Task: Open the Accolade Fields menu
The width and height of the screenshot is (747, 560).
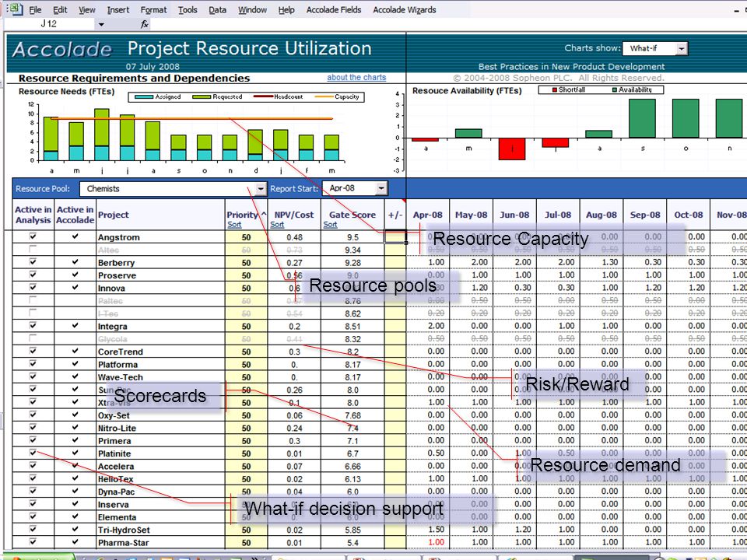Action: tap(334, 9)
